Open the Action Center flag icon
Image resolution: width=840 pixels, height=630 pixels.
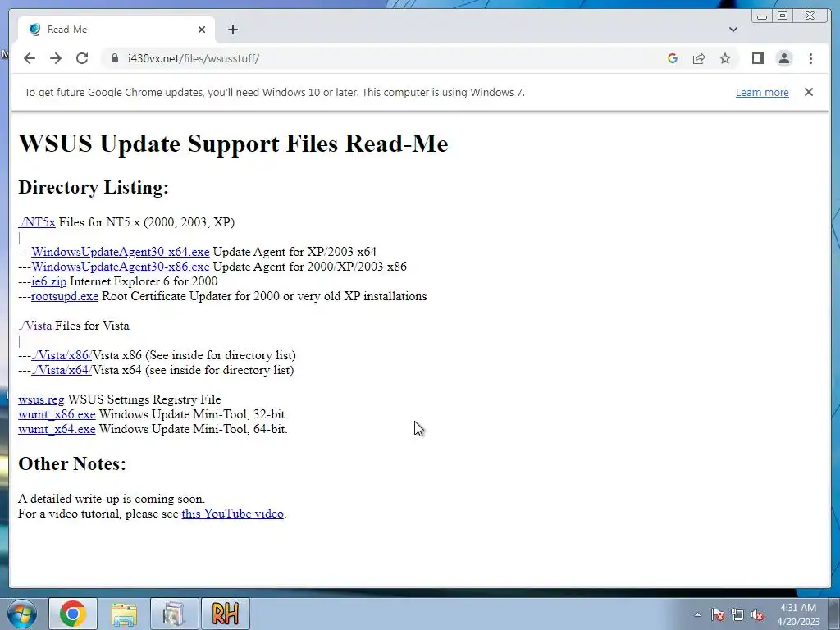coord(718,614)
